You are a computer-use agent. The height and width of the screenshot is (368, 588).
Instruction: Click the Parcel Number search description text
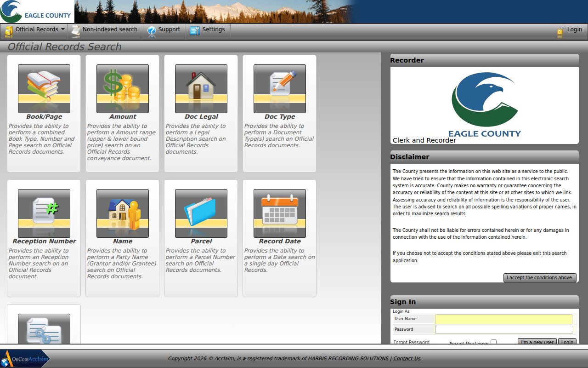[200, 260]
